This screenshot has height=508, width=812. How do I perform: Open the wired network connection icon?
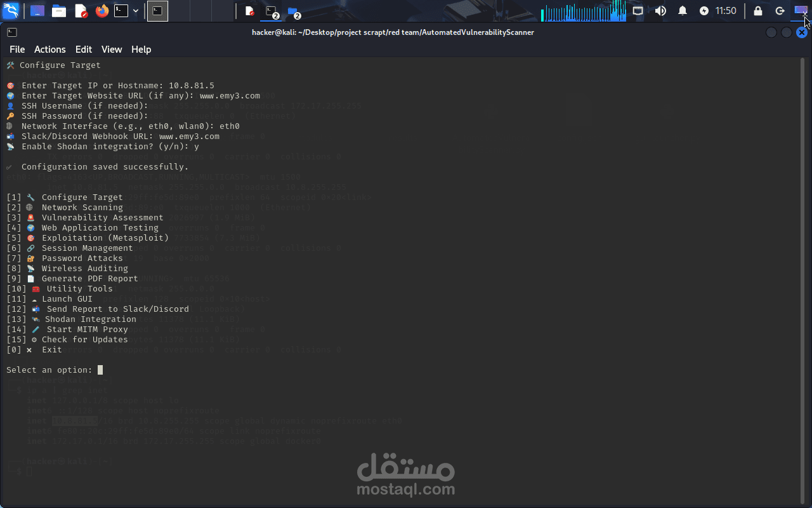638,11
